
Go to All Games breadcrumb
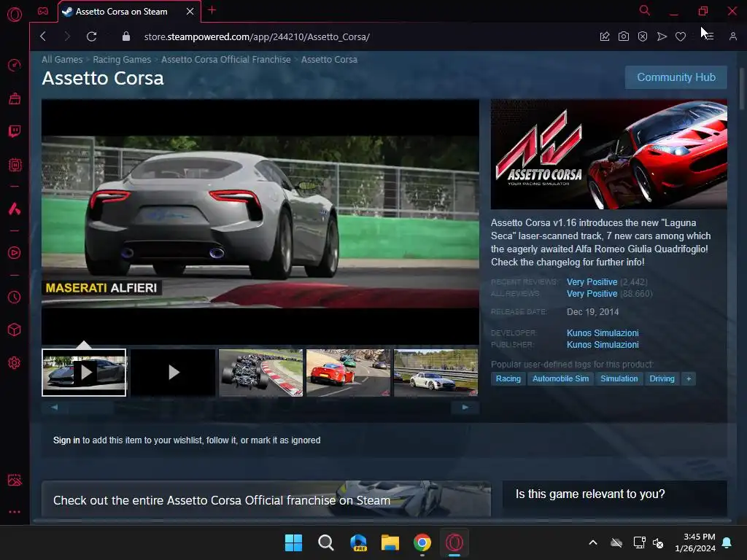62,60
